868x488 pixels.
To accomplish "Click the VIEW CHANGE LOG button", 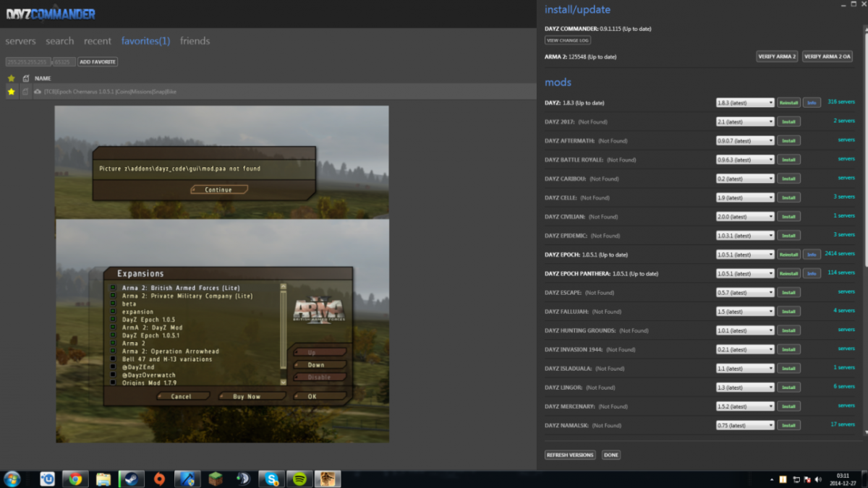I will pos(568,40).
